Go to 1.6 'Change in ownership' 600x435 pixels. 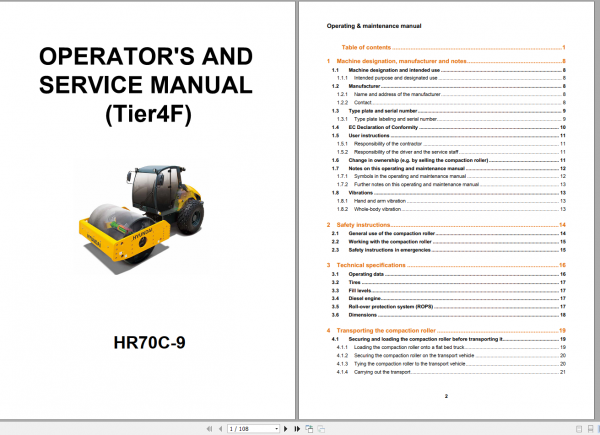tap(449, 160)
